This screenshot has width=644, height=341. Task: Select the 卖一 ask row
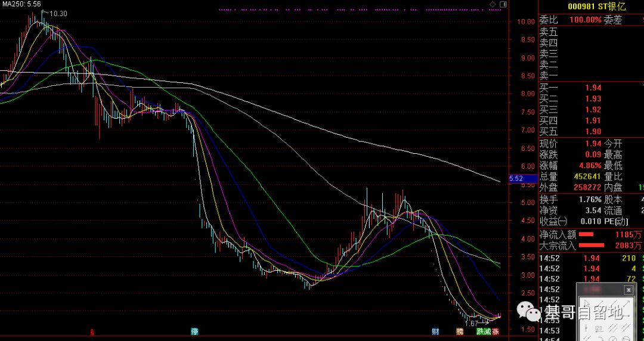click(x=592, y=76)
